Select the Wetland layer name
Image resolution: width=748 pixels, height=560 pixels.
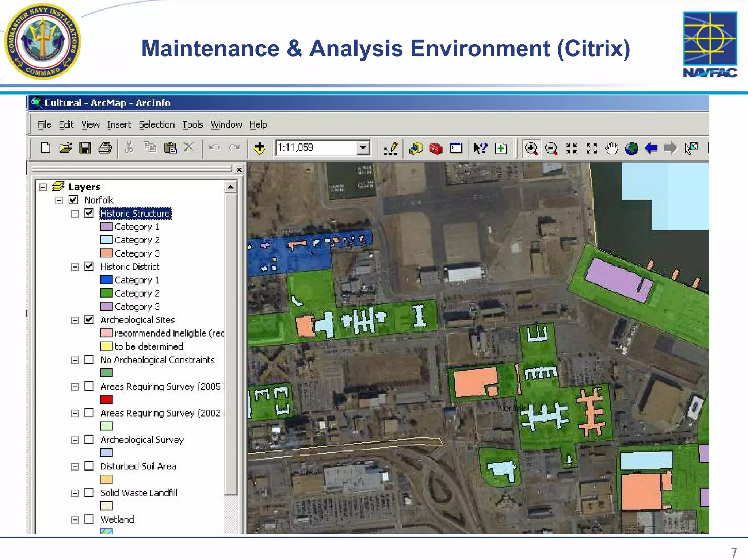point(117,519)
